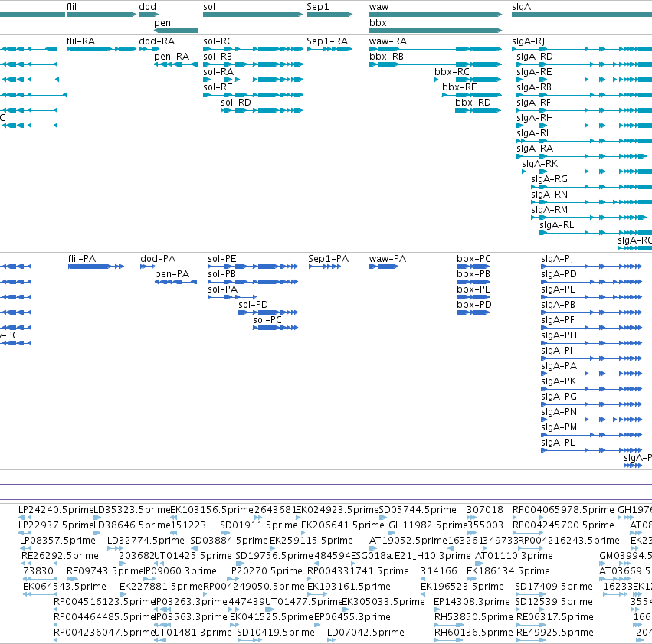Screen dimensions: 652x644
Task: Click EST LP20270.5prime
Action: [264, 571]
